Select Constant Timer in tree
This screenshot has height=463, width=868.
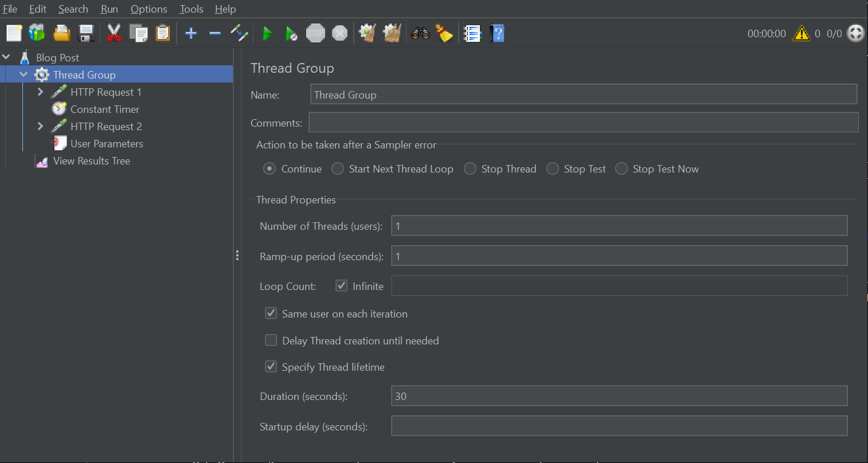(105, 109)
